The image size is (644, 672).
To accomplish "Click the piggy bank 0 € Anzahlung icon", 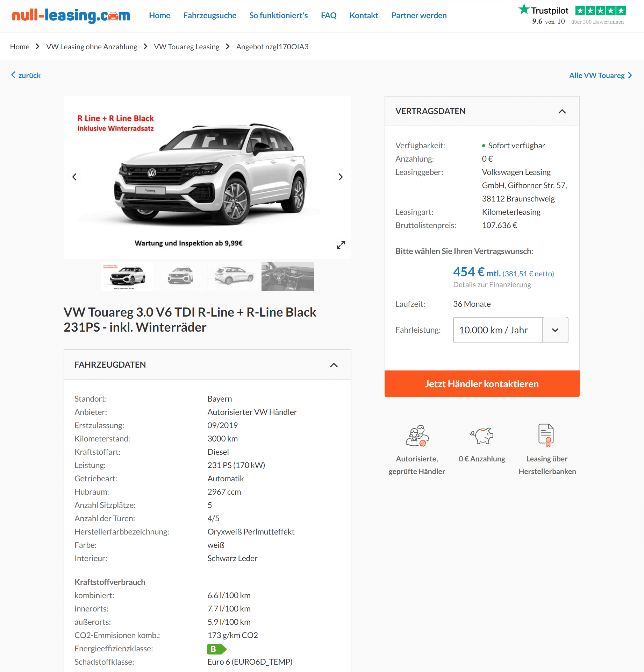I will 482,436.
